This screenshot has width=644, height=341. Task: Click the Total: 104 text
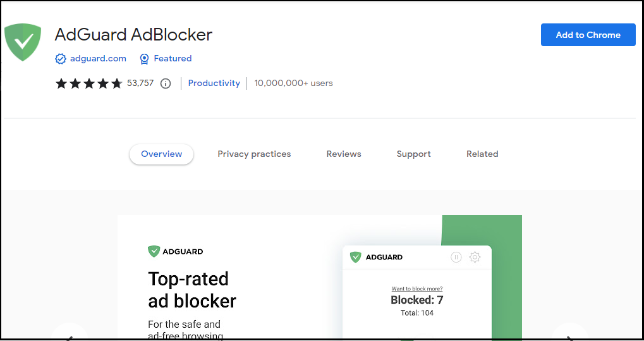417,313
